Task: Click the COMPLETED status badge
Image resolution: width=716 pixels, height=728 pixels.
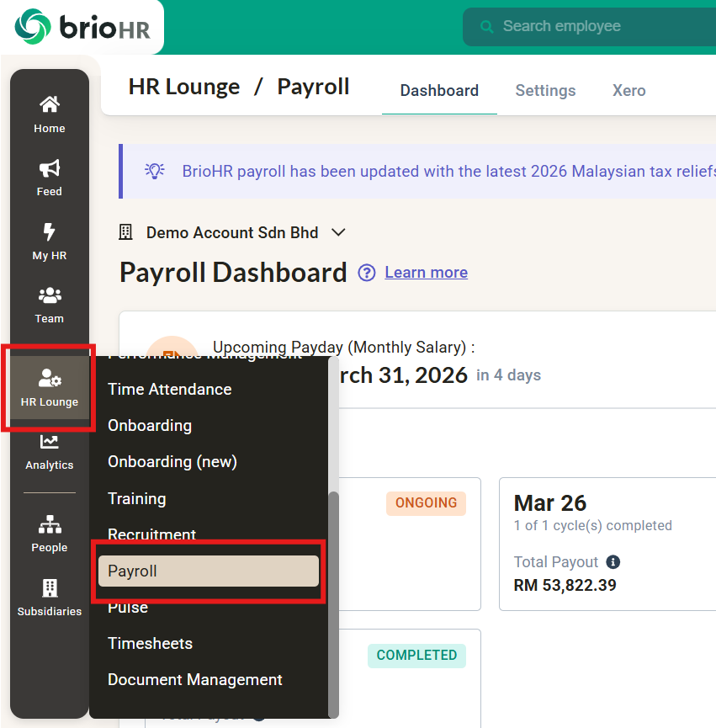Action: tap(416, 655)
